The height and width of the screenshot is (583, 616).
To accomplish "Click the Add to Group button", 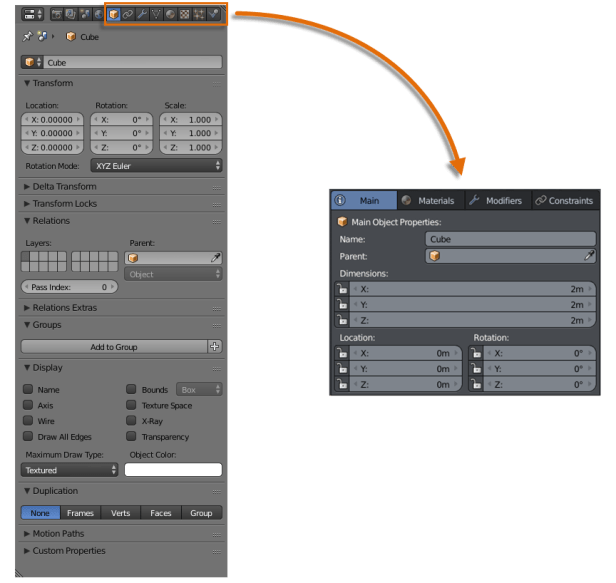I will (114, 346).
